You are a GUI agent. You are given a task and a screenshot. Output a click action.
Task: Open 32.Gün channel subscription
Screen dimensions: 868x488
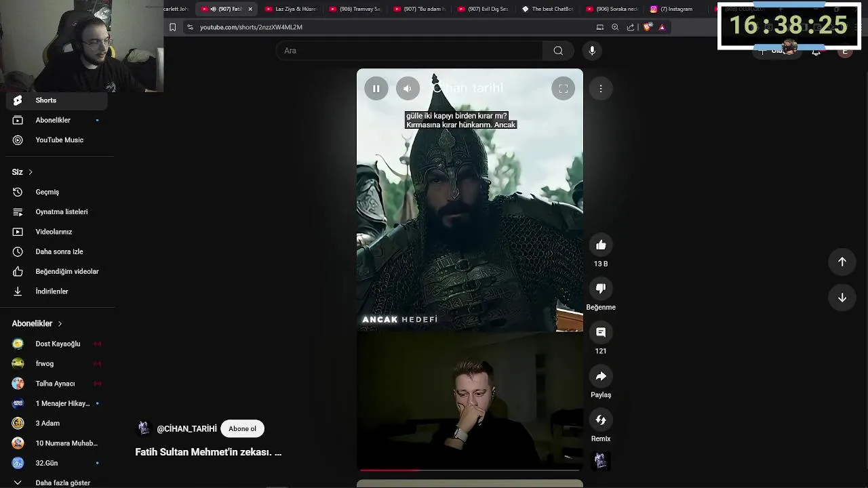57,463
